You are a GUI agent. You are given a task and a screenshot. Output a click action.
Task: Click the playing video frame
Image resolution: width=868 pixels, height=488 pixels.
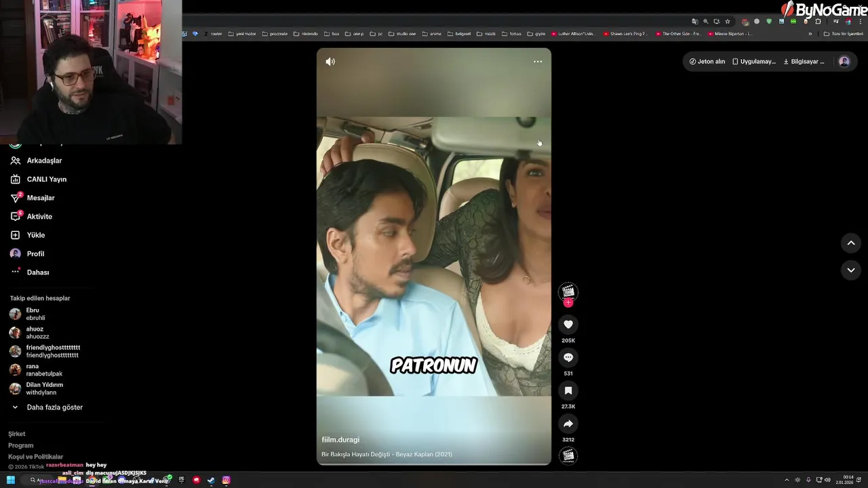point(434,256)
